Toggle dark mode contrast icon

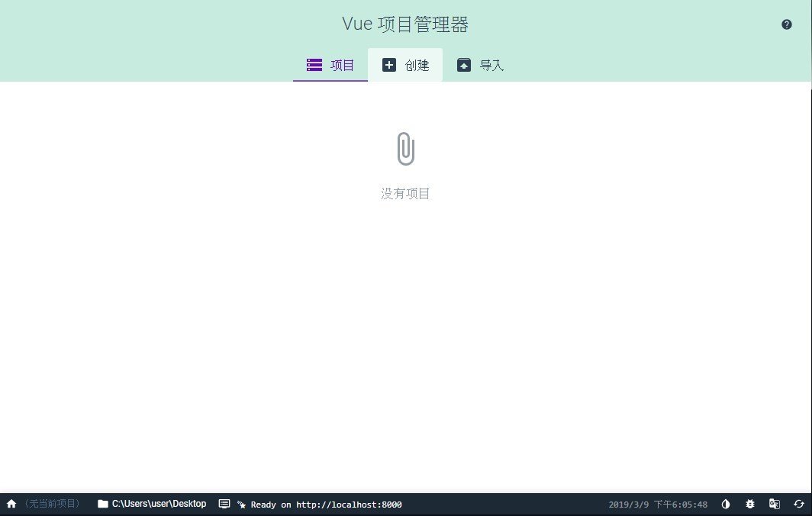726,504
